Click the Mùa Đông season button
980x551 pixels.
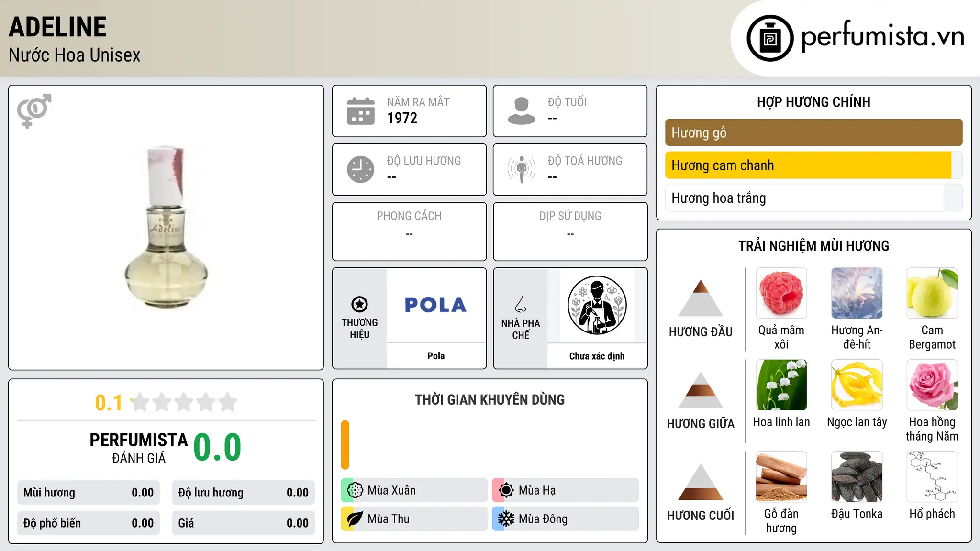click(565, 519)
